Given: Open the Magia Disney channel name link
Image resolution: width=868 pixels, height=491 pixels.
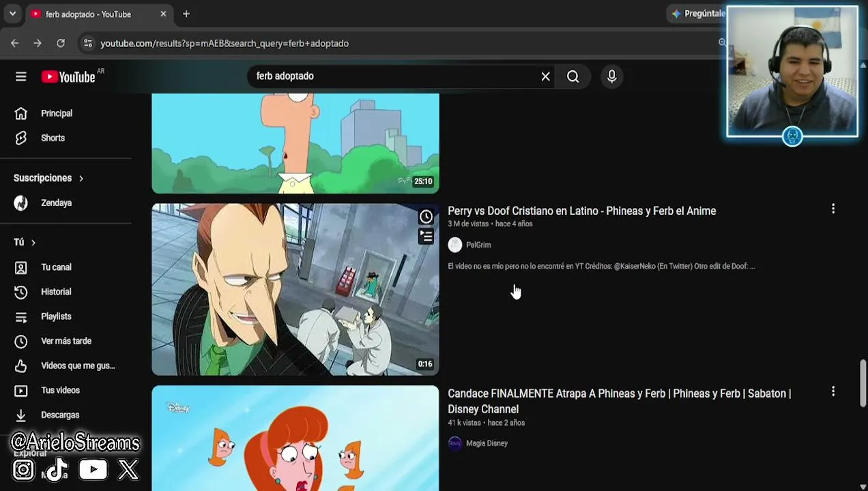Looking at the screenshot, I should click(487, 443).
